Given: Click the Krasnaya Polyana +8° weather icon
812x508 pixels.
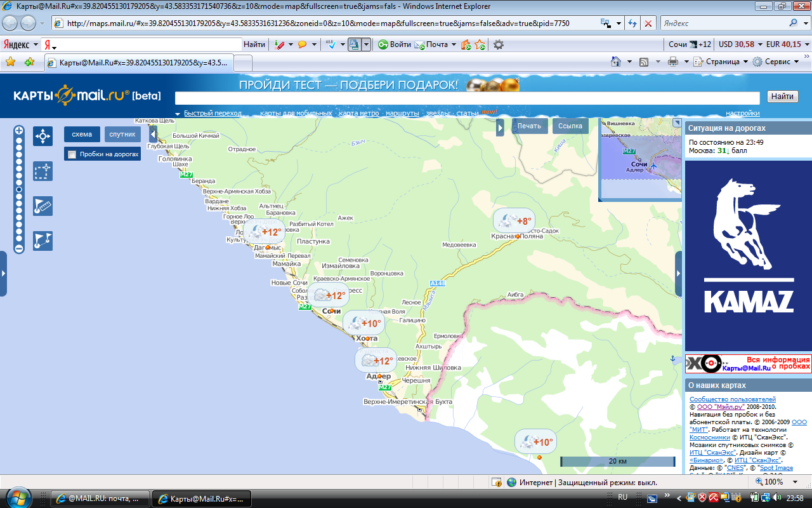Looking at the screenshot, I should tap(514, 220).
